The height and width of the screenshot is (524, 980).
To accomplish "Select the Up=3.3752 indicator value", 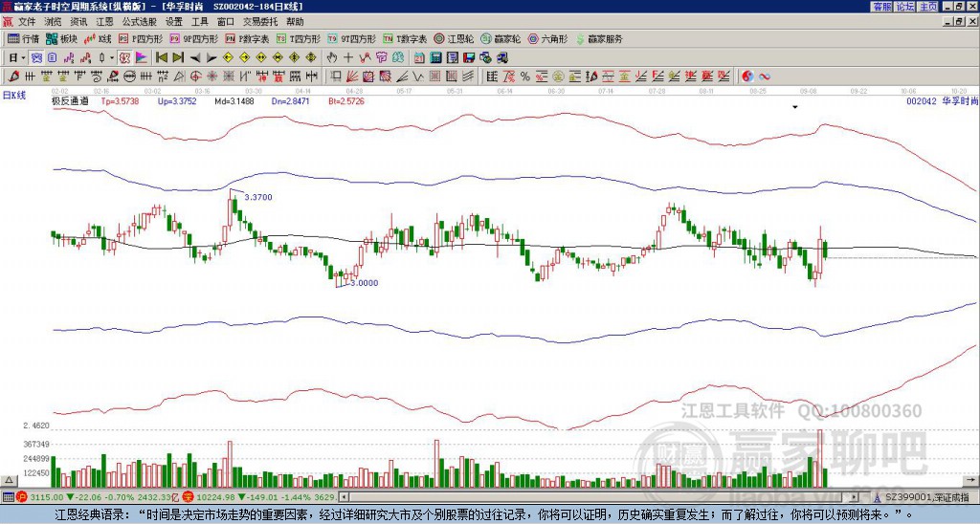I will tap(177, 100).
